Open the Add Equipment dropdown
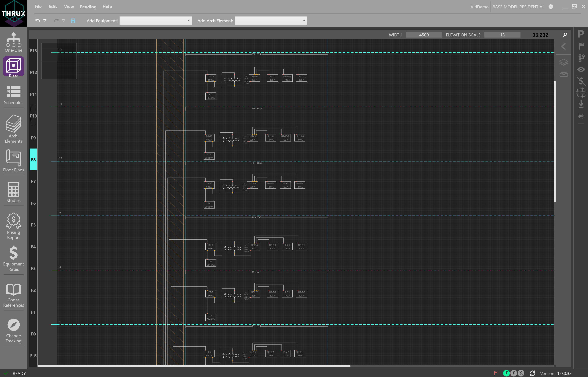The height and width of the screenshot is (377, 588). tap(155, 20)
